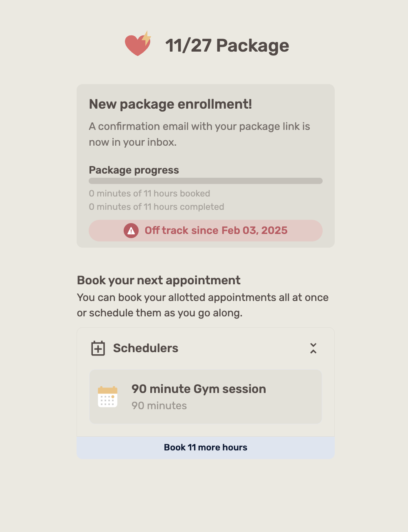408x532 pixels.
Task: Click the orange calendar icon for Gym session
Action: coord(108,397)
